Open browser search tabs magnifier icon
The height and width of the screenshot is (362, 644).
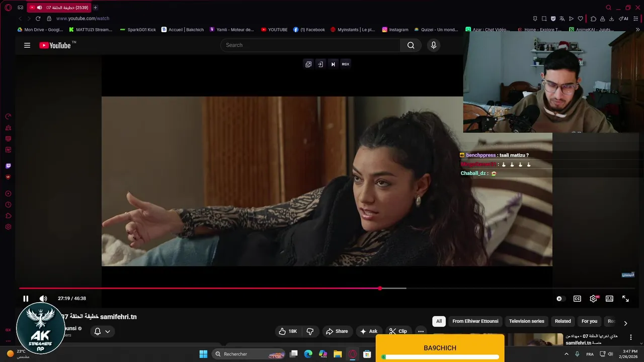click(608, 8)
